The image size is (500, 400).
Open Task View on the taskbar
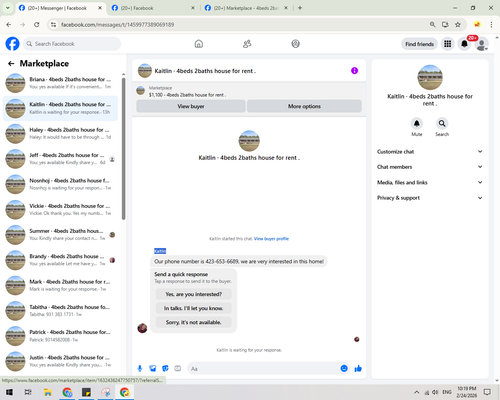pyautogui.click(x=28, y=392)
